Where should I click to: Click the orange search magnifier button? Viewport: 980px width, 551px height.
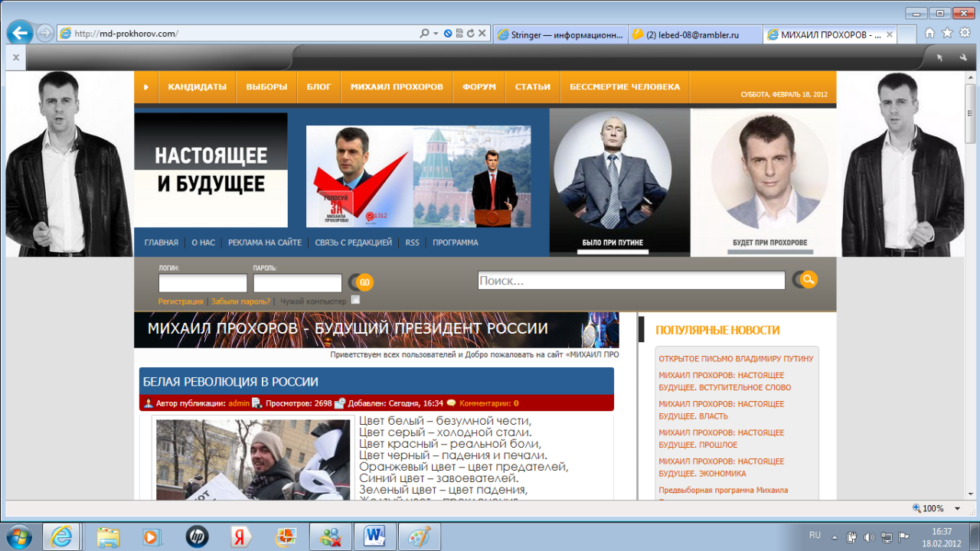coord(805,280)
